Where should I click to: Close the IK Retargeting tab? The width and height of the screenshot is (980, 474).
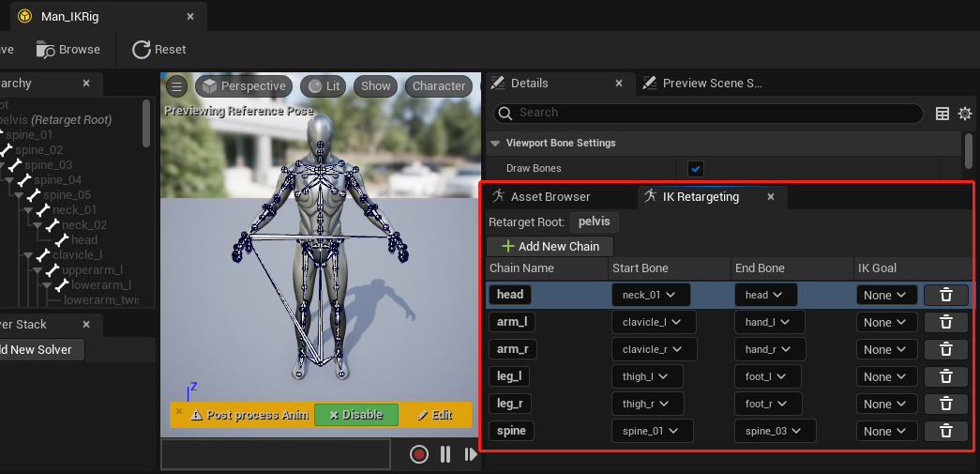[771, 196]
